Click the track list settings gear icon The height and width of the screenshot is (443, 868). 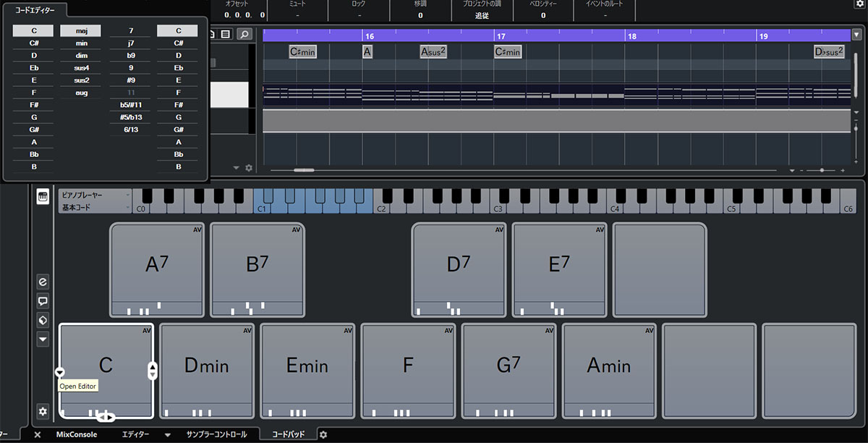coord(249,168)
